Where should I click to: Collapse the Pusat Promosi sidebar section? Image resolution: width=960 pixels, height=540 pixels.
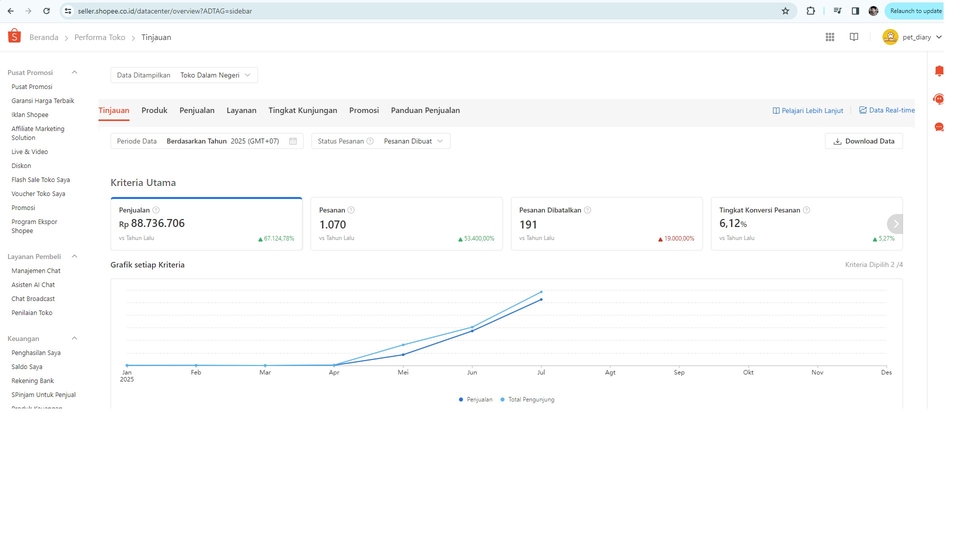coord(74,73)
